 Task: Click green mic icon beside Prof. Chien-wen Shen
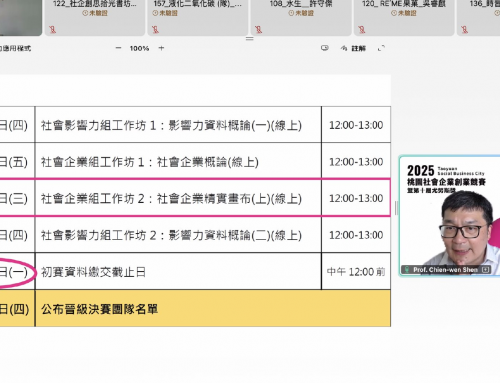pos(407,269)
